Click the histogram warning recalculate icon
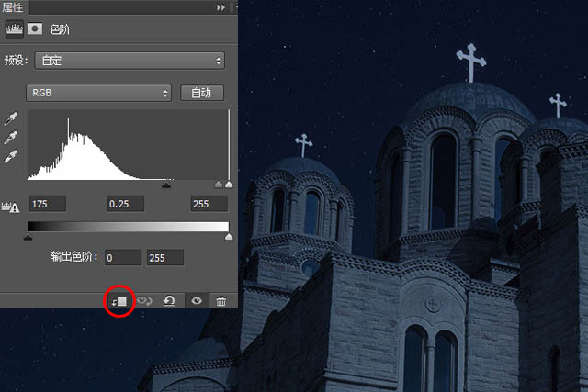The image size is (588, 392). (x=13, y=207)
